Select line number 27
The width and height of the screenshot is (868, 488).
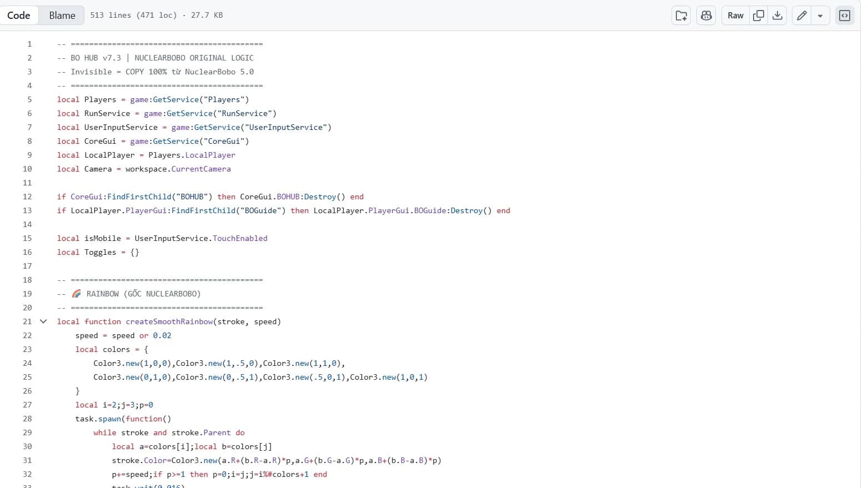coord(27,405)
